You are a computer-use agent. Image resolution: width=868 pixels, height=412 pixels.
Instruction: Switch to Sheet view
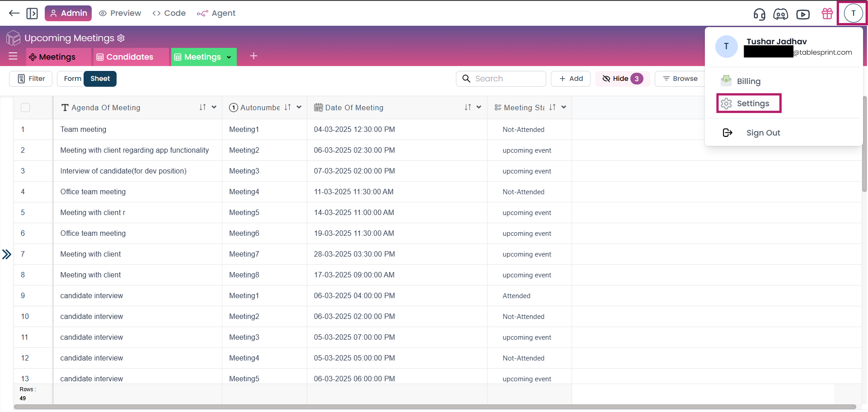pos(100,79)
